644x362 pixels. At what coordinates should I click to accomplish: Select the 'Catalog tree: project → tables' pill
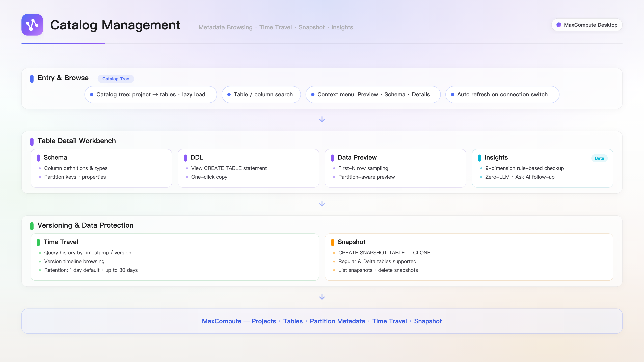[x=151, y=94]
